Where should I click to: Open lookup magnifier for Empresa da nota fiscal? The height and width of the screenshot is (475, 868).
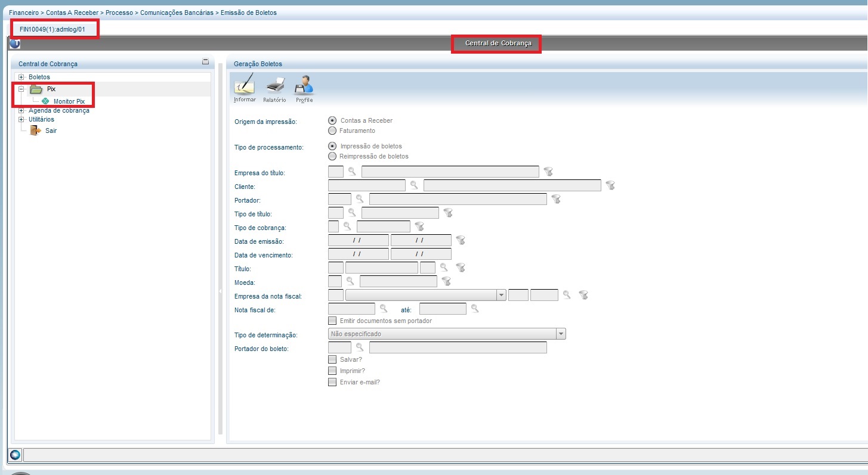click(x=567, y=295)
